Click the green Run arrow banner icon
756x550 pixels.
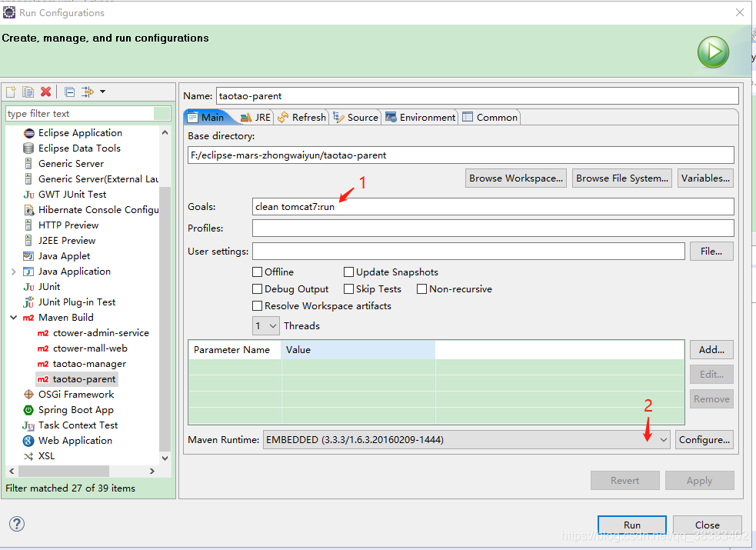coord(713,52)
